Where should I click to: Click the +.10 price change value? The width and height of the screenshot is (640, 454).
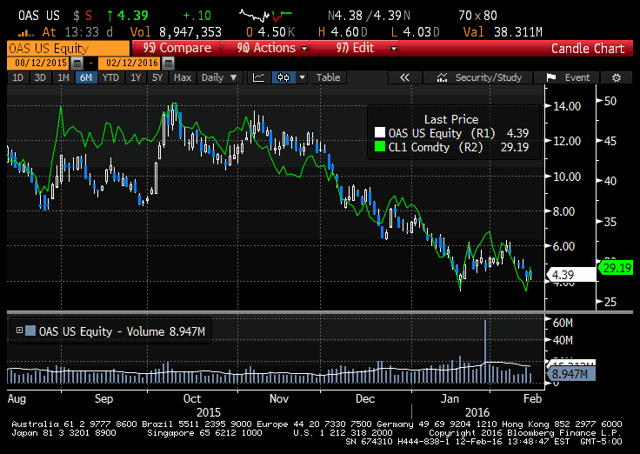point(197,16)
